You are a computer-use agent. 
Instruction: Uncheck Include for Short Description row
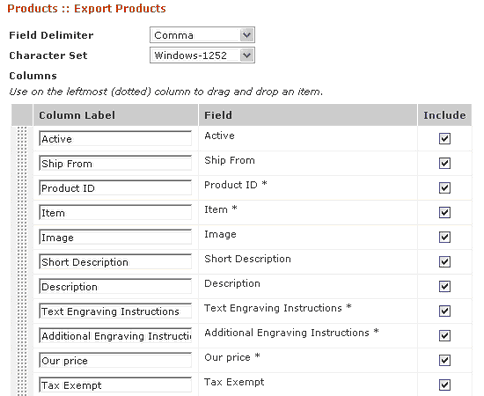tap(445, 262)
